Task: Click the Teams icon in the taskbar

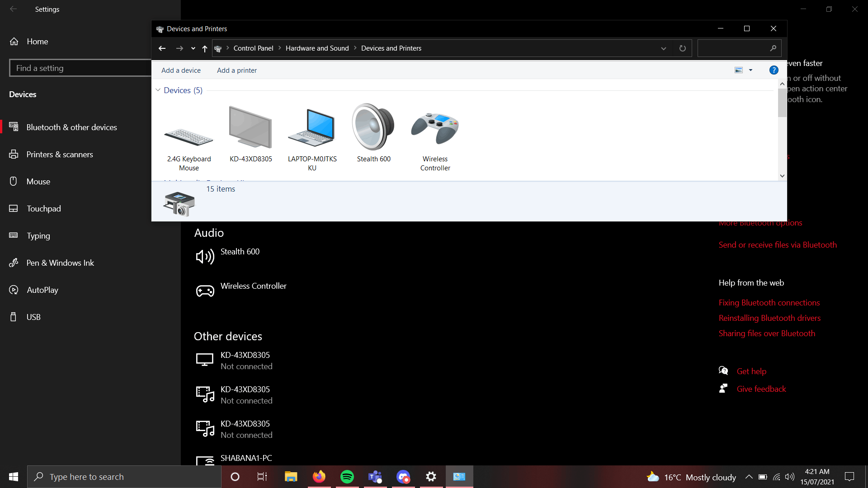Action: (375, 477)
